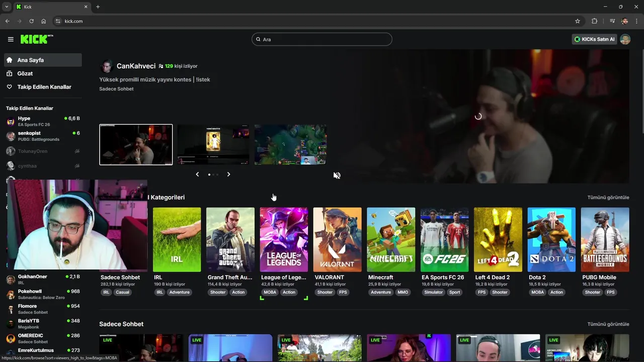
Task: Click KICKs Satın Al button
Action: click(595, 39)
